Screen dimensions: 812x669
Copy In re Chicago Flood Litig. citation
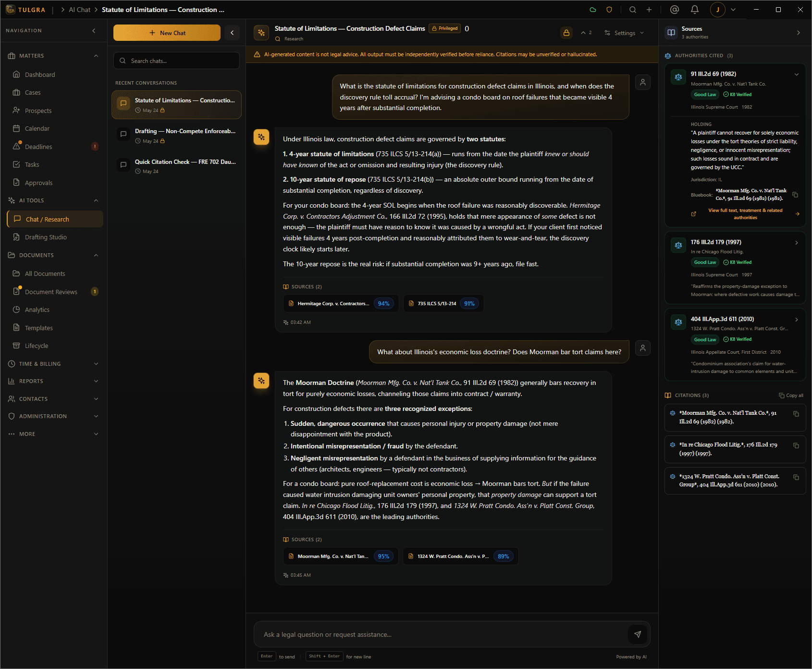(x=796, y=446)
